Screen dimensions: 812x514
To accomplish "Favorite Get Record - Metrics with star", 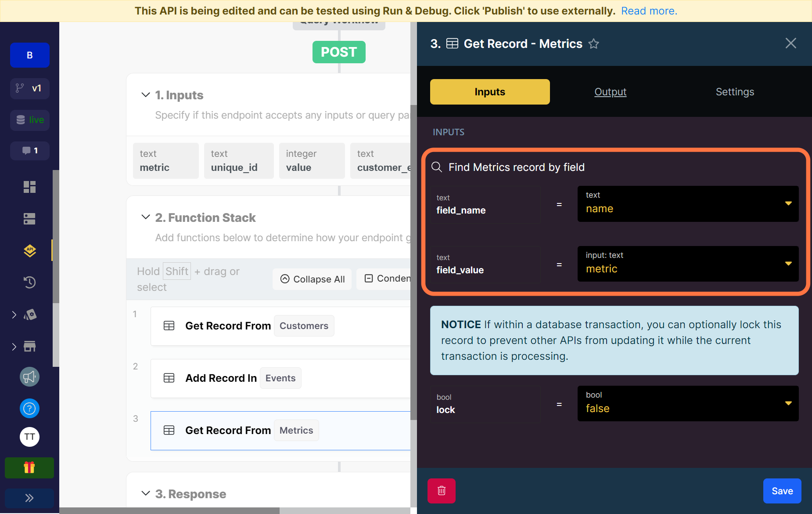I will [x=593, y=43].
